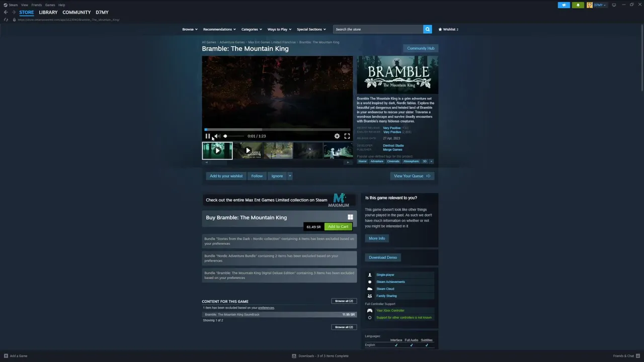
Task: Open the Friends menu
Action: pos(36,5)
